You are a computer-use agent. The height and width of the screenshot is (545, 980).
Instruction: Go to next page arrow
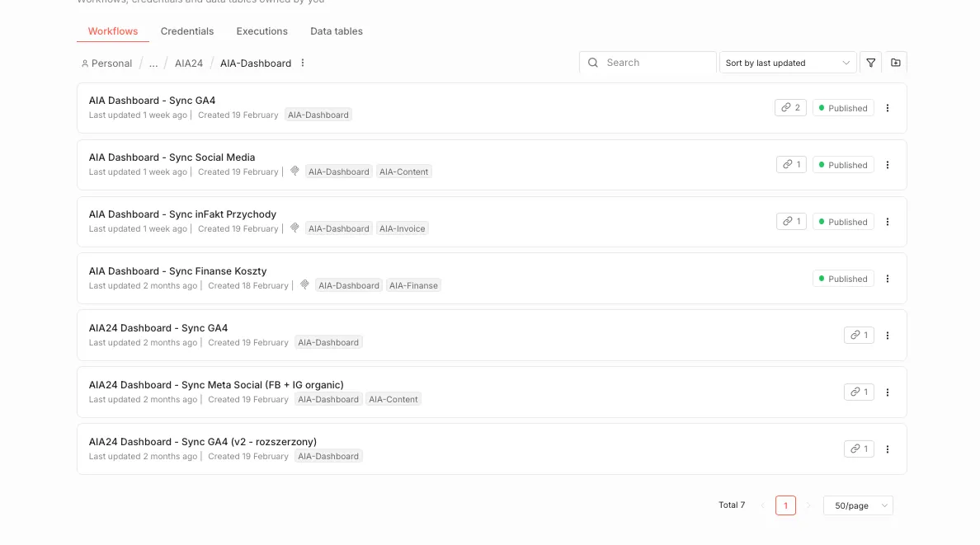pyautogui.click(x=808, y=505)
